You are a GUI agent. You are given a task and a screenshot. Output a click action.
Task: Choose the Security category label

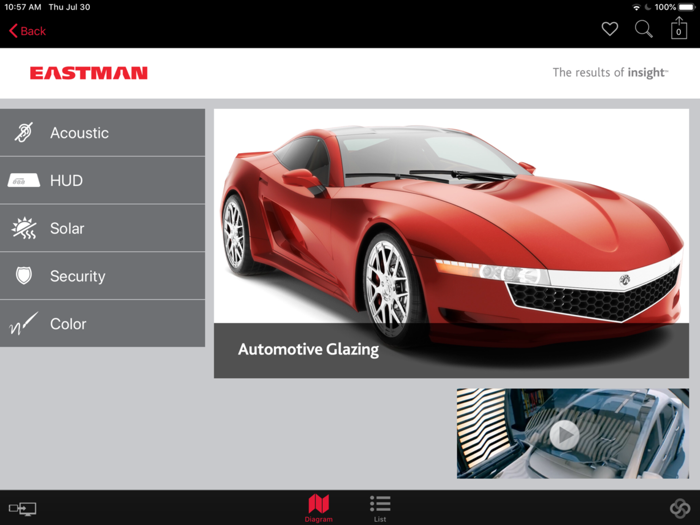(x=77, y=276)
